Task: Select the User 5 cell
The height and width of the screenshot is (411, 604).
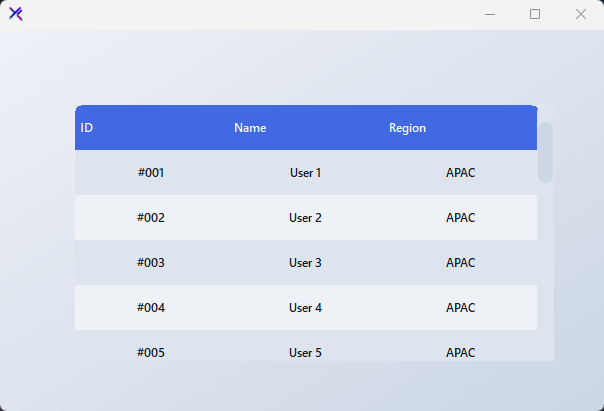Action: click(305, 346)
